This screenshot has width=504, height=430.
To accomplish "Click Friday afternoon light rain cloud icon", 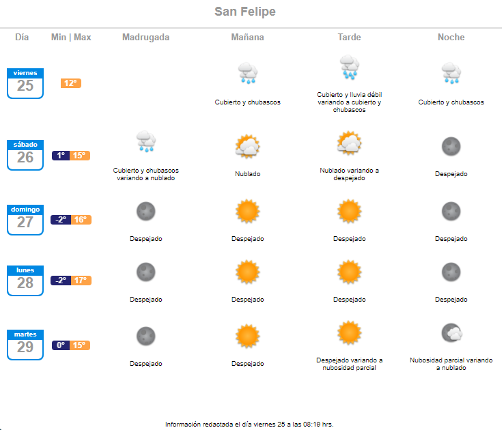I will point(350,67).
